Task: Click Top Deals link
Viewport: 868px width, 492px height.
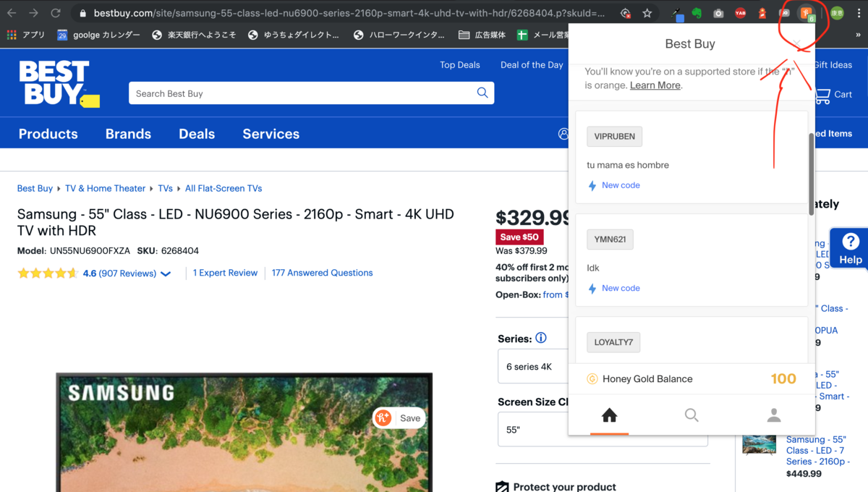Action: 460,65
